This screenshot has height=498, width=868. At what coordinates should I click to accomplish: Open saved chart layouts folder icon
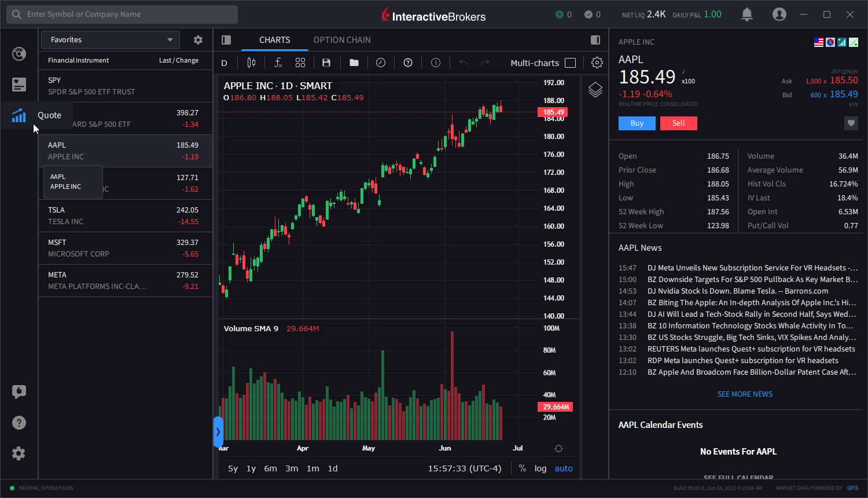[354, 63]
